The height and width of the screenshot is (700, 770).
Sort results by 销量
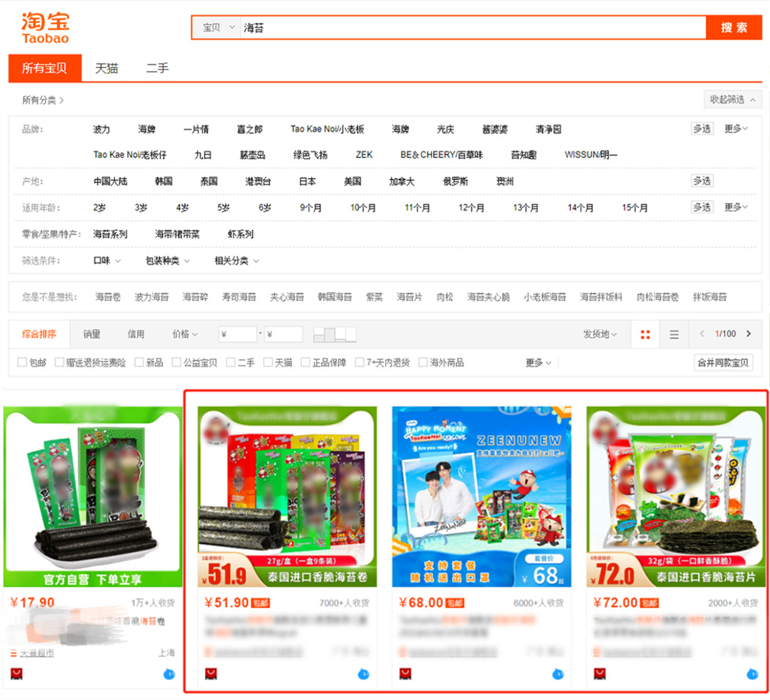point(92,334)
